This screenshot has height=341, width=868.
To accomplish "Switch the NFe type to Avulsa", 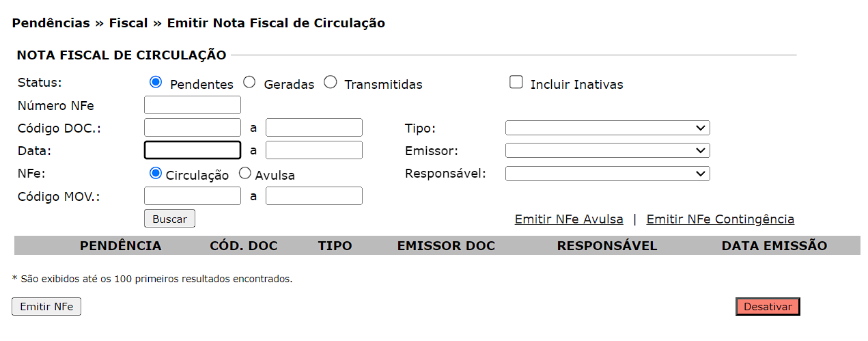I will 245,174.
